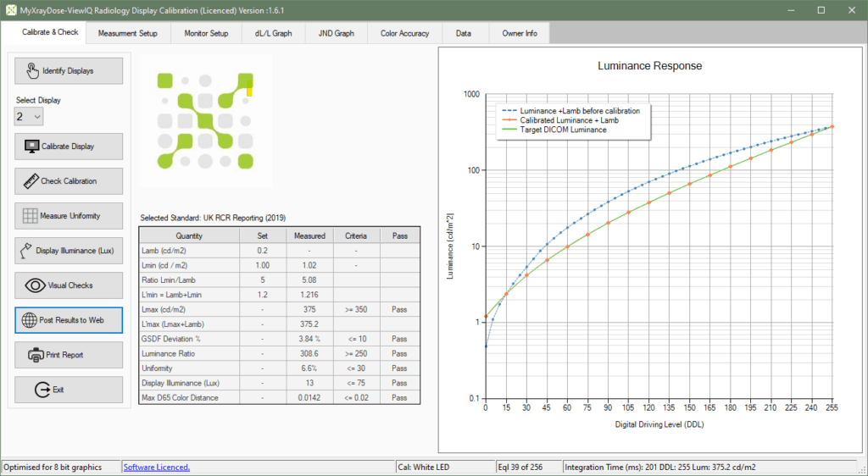Click the Exit arrow icon
This screenshot has width=868, height=476.
[42, 390]
